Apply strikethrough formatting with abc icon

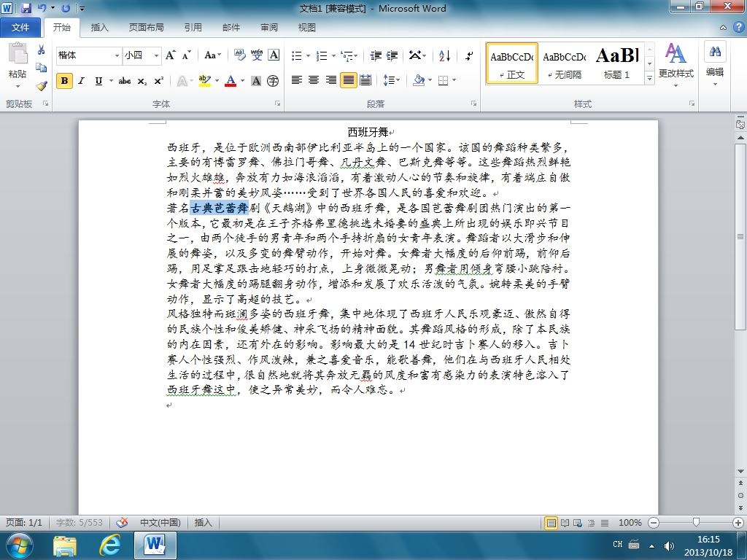tap(125, 81)
